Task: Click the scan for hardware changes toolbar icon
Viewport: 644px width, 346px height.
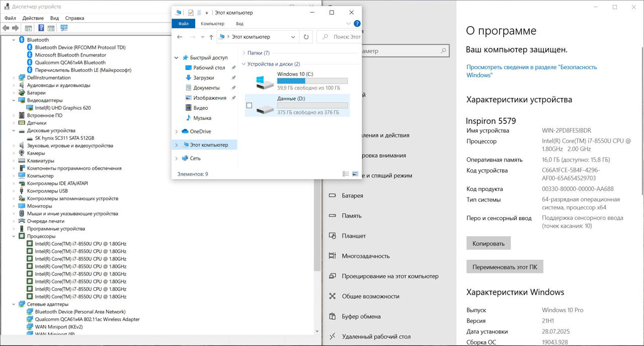Action: tap(64, 28)
